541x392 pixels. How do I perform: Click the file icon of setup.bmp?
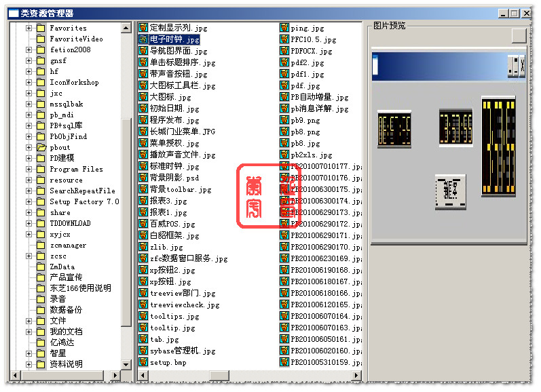pos(143,362)
